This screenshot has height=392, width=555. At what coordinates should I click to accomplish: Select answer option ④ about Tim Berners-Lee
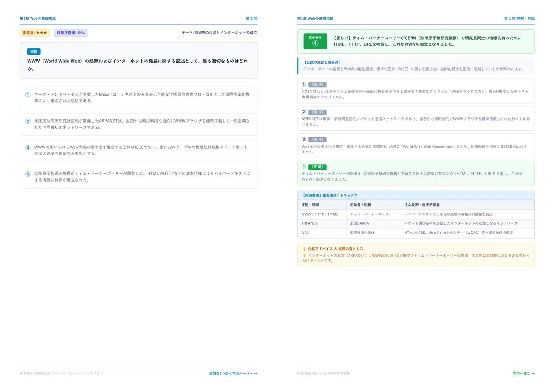pyautogui.click(x=138, y=177)
